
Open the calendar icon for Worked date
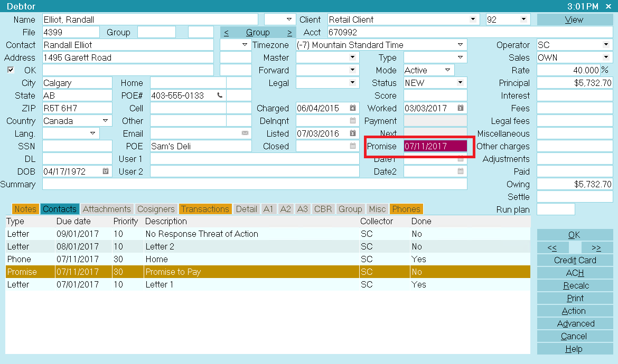pyautogui.click(x=461, y=108)
